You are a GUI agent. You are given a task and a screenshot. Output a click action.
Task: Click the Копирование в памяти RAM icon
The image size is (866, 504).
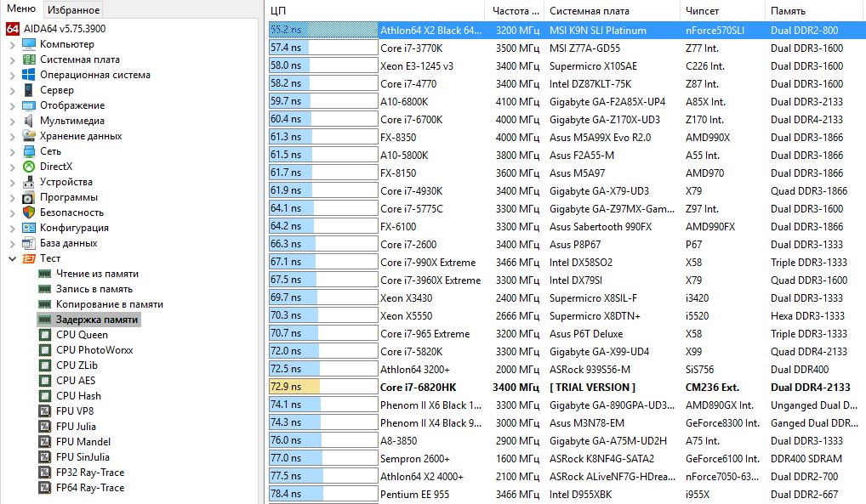[45, 304]
